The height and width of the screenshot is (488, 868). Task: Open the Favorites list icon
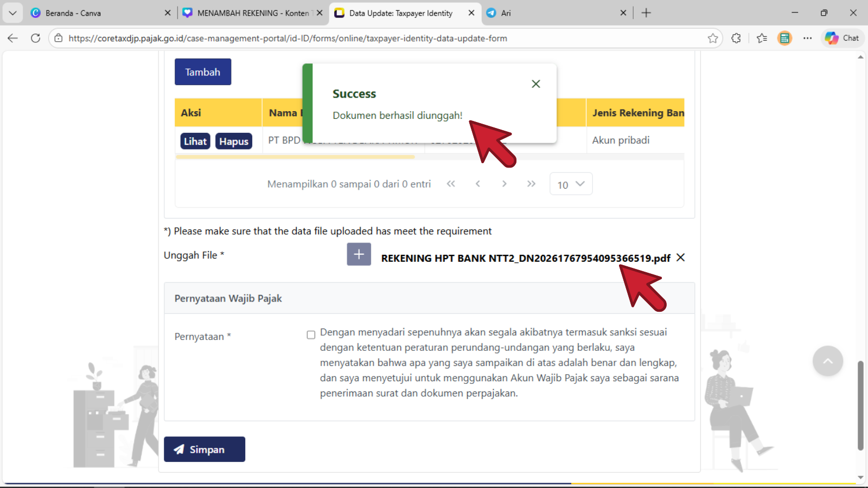(762, 38)
